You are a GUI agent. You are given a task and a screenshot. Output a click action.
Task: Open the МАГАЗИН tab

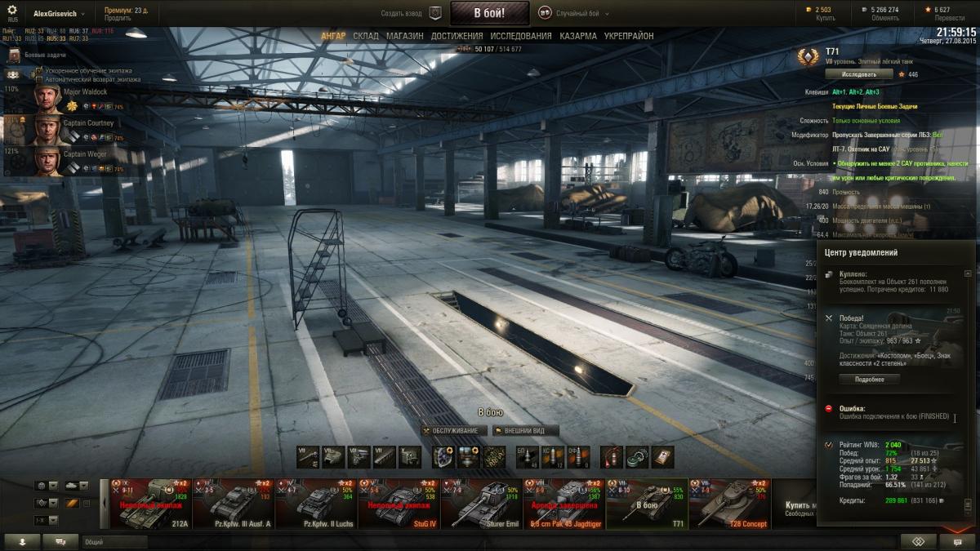(405, 36)
